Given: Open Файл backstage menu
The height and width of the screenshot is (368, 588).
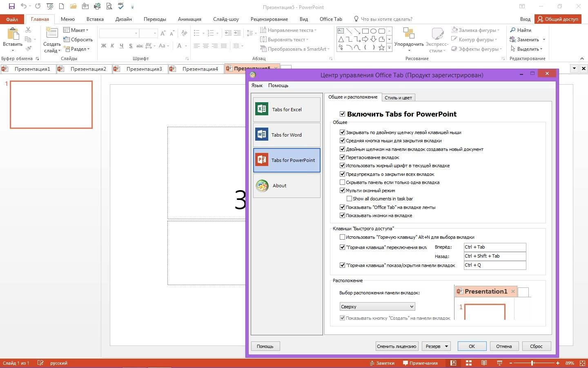Looking at the screenshot, I should tap(12, 19).
